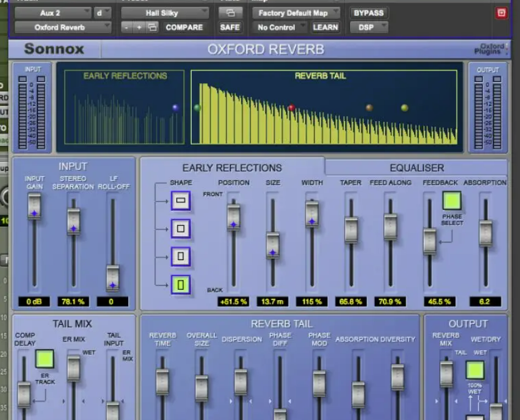Click the Overall Size slider handle
Image resolution: width=520 pixels, height=420 pixels.
[202, 388]
